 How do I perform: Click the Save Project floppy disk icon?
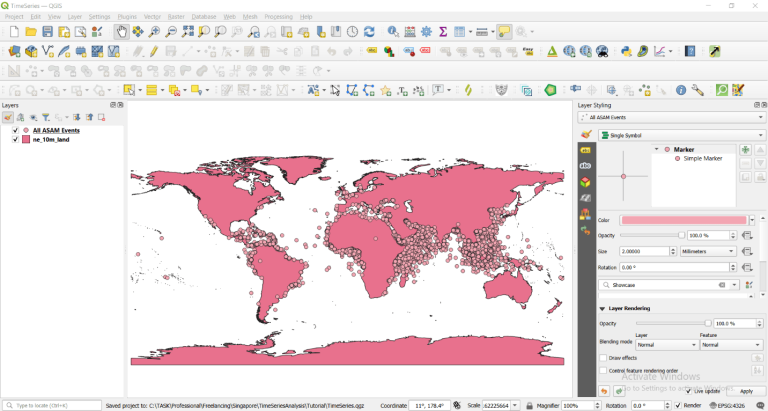[47, 32]
